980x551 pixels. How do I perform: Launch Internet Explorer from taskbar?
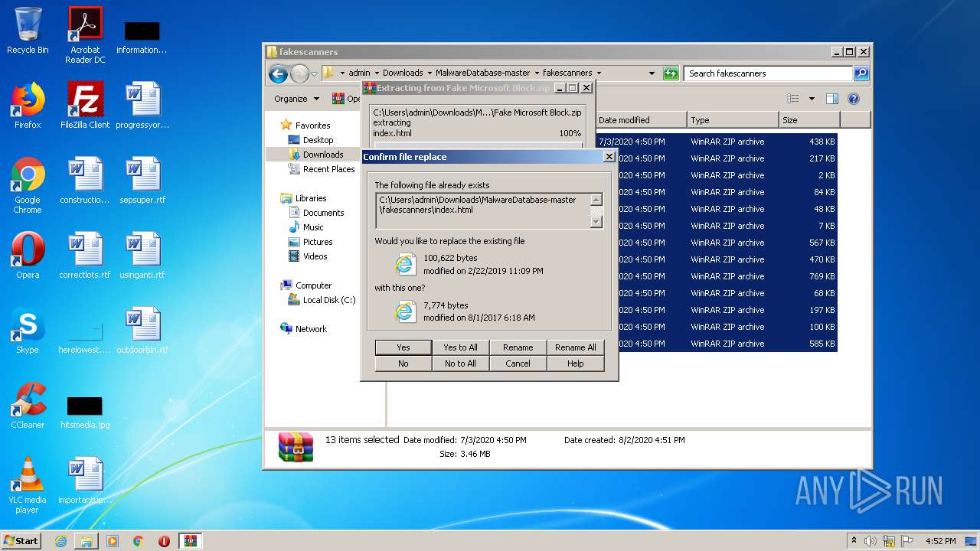click(x=60, y=541)
